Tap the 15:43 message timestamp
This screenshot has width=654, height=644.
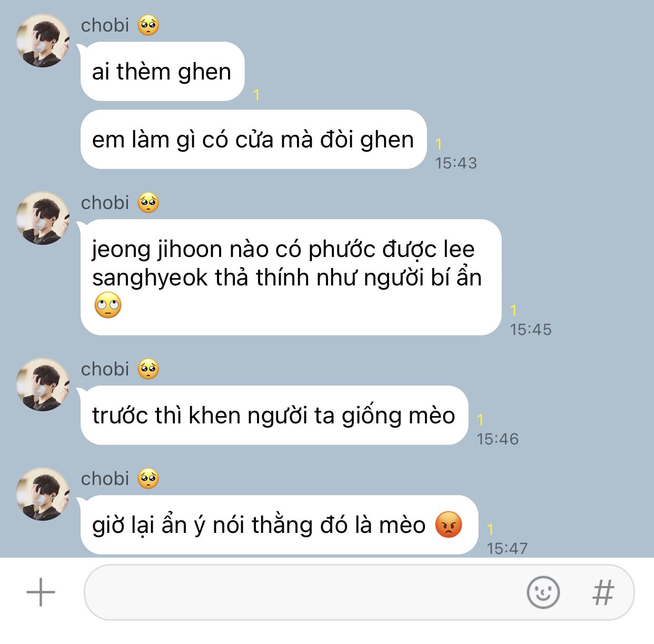[456, 163]
